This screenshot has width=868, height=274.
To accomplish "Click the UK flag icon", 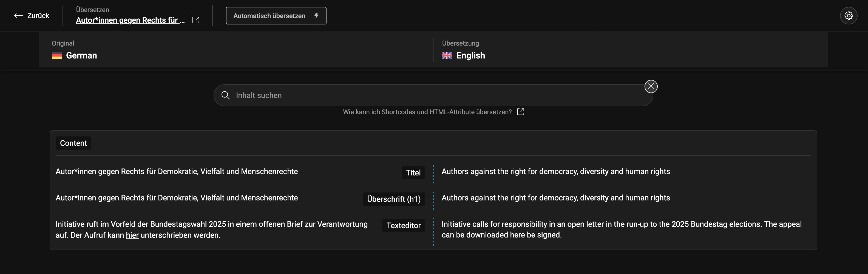I will 447,56.
